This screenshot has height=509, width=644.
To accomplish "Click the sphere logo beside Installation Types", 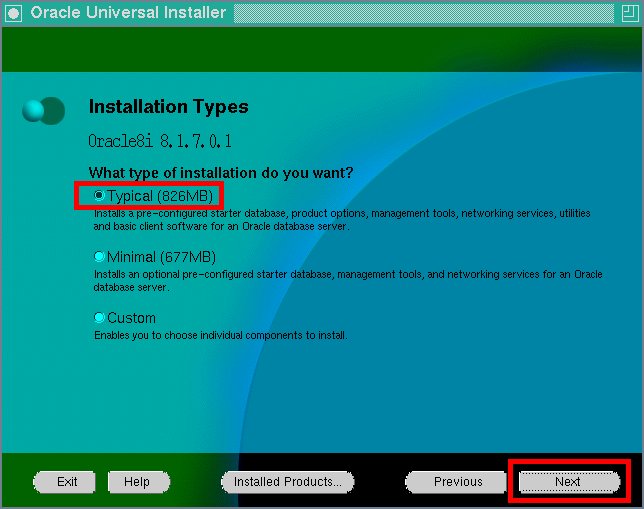I will tap(43, 110).
